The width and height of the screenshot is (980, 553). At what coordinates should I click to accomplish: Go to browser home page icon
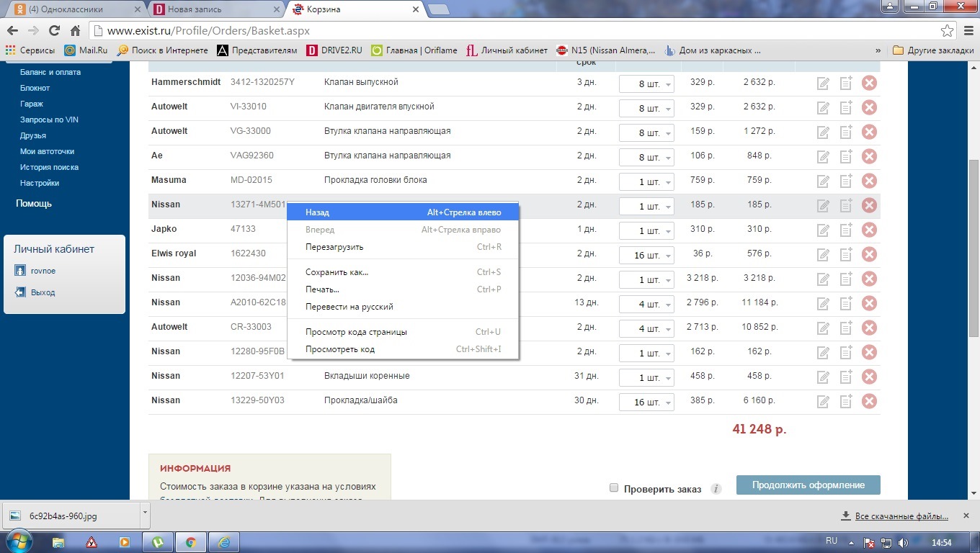[75, 31]
